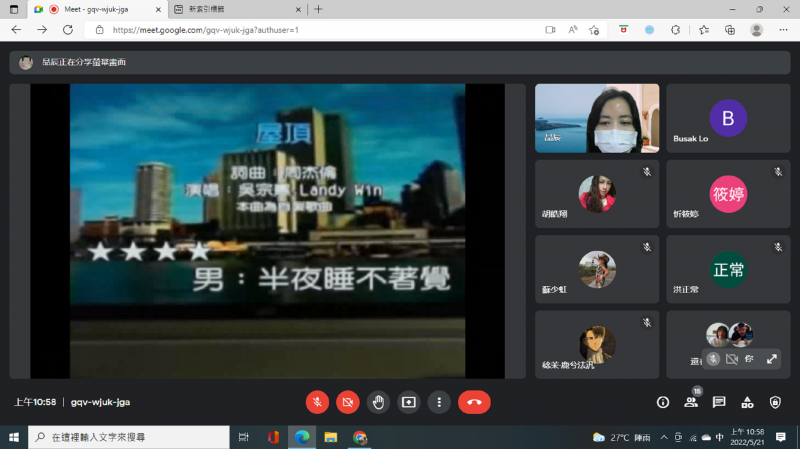Click the presenter sharing screen banner

click(x=400, y=62)
